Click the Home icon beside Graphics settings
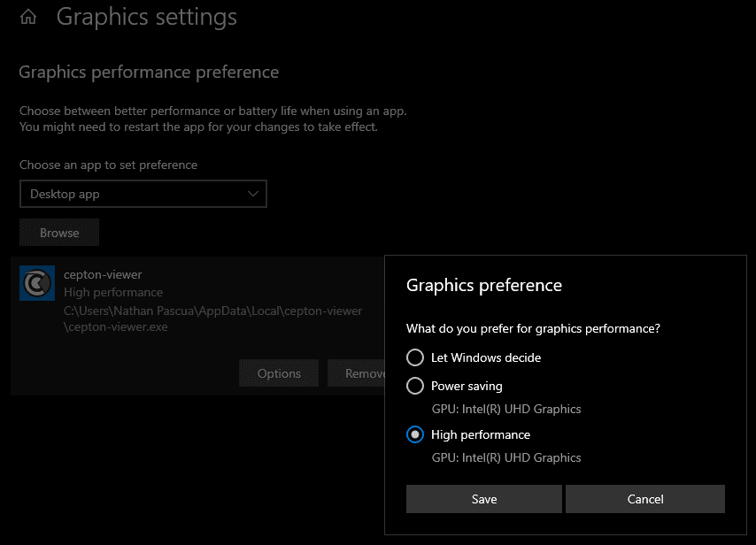The height and width of the screenshot is (545, 756). coord(28,17)
